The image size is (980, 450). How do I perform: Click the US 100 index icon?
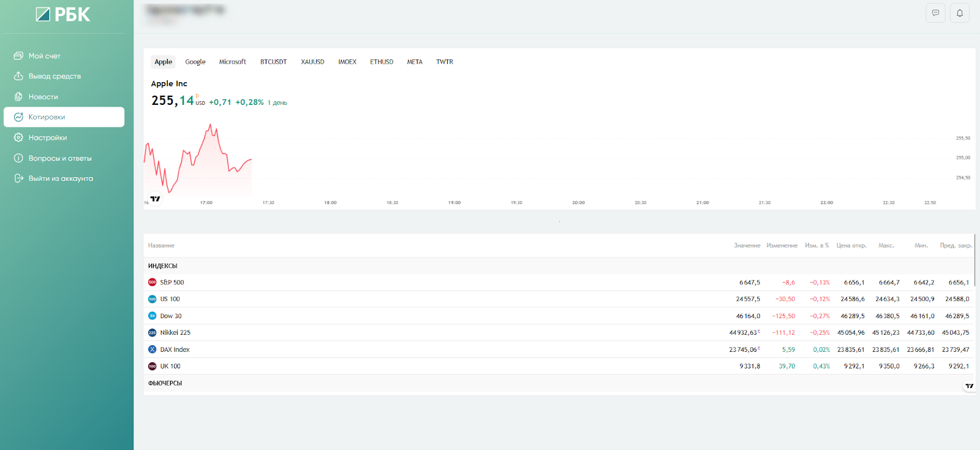pos(153,299)
